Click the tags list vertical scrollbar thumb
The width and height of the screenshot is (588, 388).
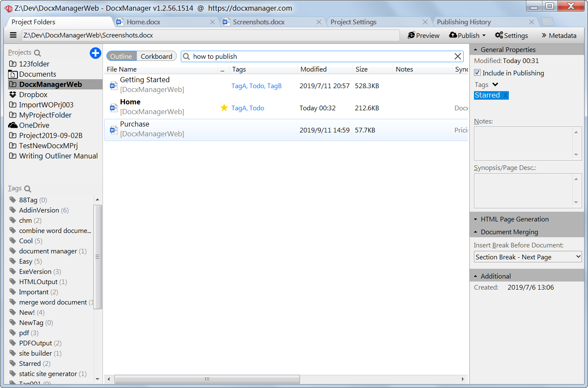[x=97, y=257]
